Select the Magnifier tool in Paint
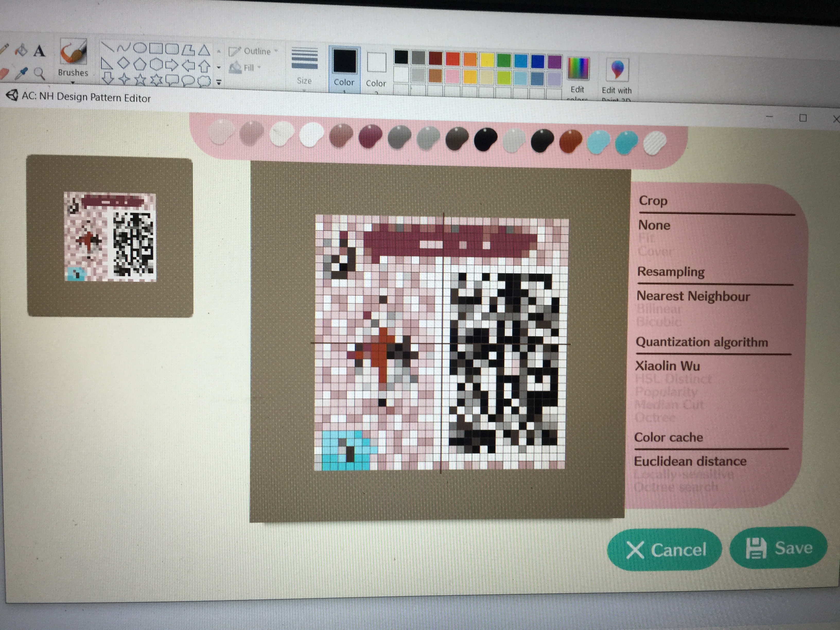 [39, 73]
